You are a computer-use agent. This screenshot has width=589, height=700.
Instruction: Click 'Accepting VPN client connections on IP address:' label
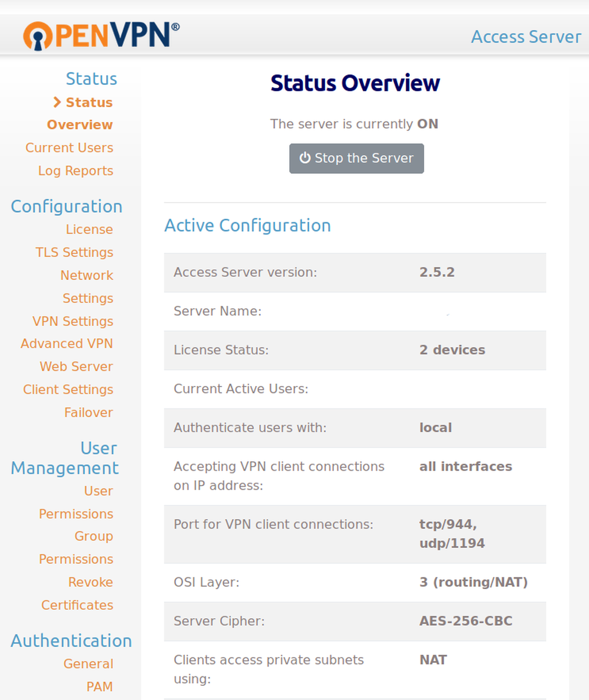pos(279,476)
